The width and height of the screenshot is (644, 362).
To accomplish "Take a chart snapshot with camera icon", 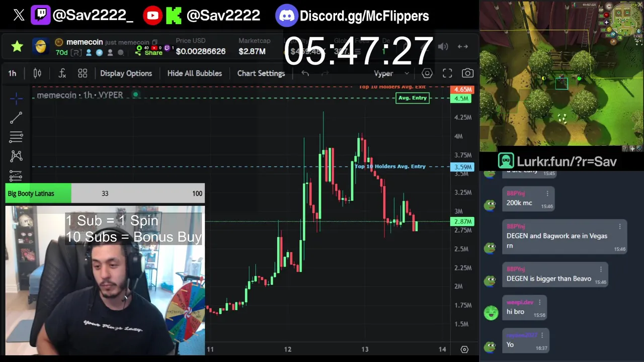I will [467, 73].
